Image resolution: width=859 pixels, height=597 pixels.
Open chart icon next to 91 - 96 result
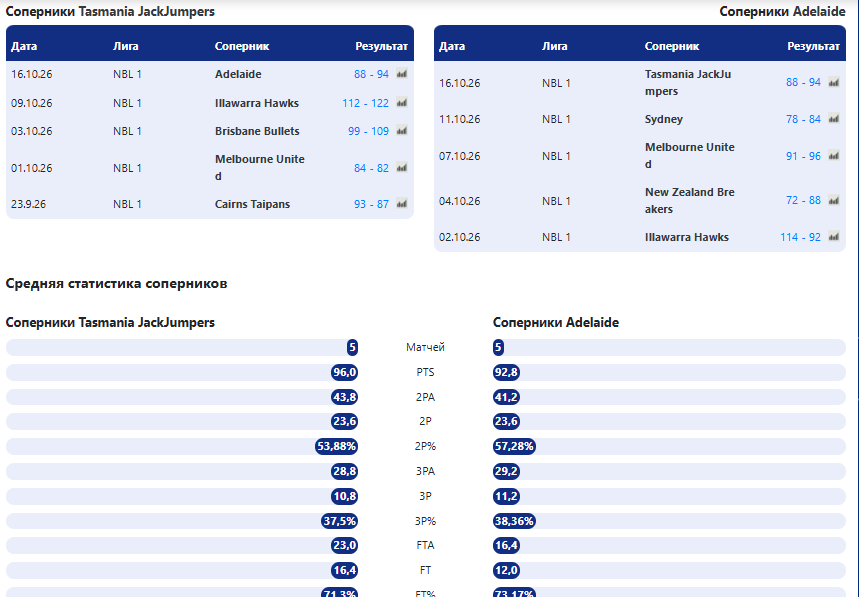(834, 156)
